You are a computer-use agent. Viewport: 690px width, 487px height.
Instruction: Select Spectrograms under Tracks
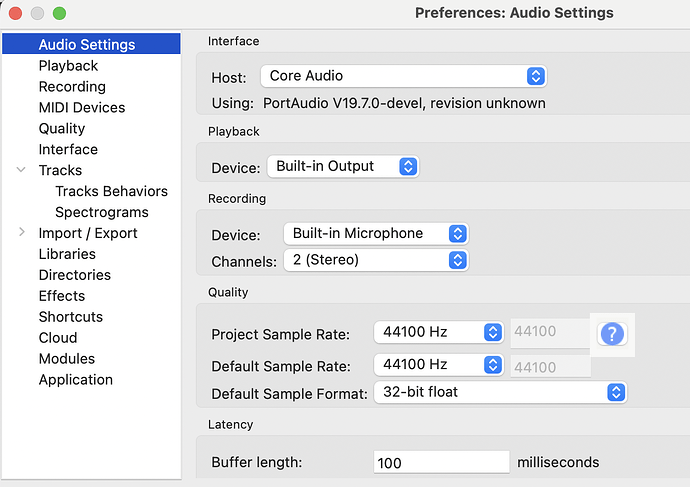pyautogui.click(x=101, y=212)
